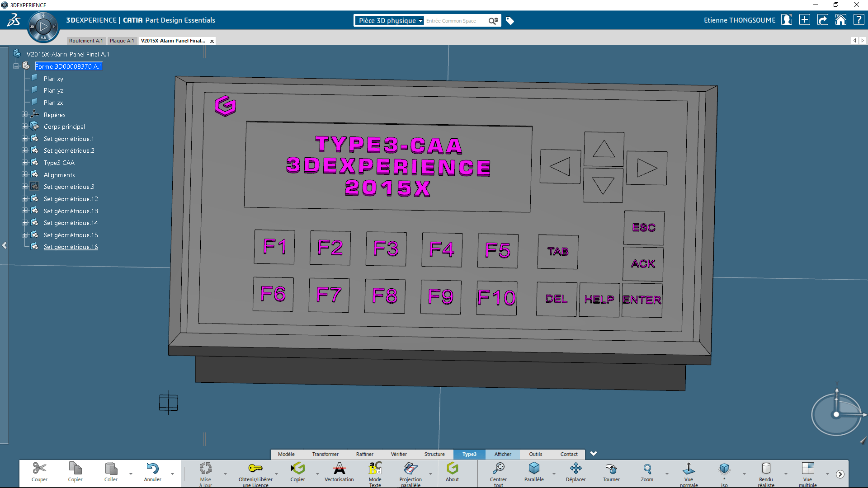Click the Copier clipboard icon beside Couper

click(75, 468)
